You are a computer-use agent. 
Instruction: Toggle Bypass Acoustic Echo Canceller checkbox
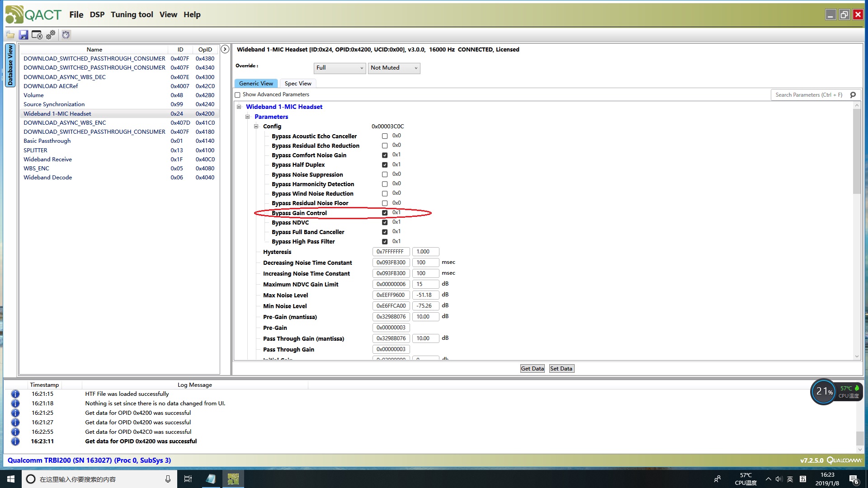(x=385, y=136)
